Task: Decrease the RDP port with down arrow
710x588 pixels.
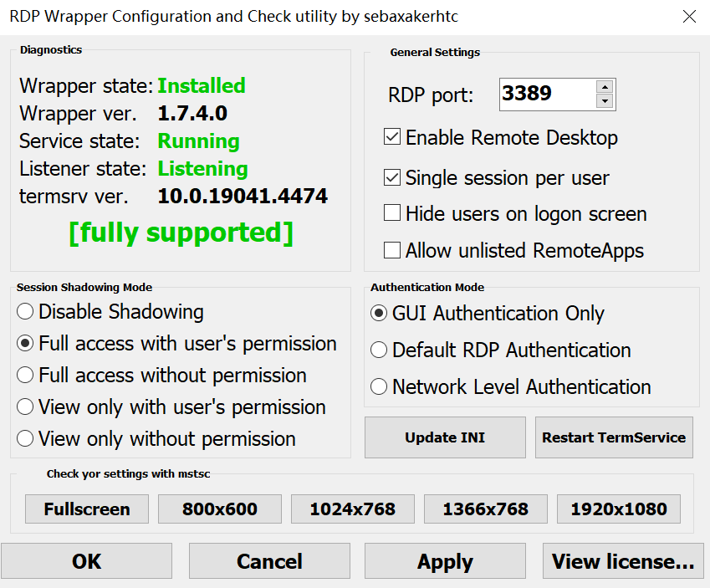Action: (605, 101)
